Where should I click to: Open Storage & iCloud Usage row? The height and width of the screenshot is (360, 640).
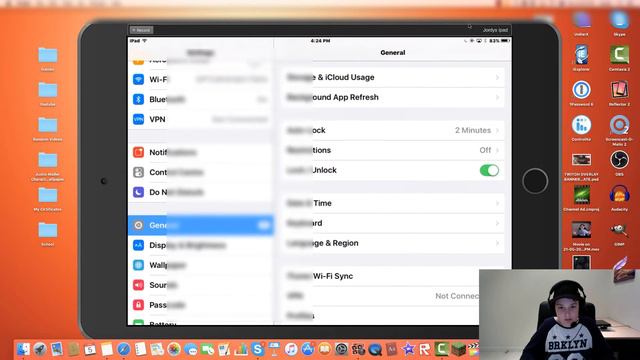[x=393, y=77]
